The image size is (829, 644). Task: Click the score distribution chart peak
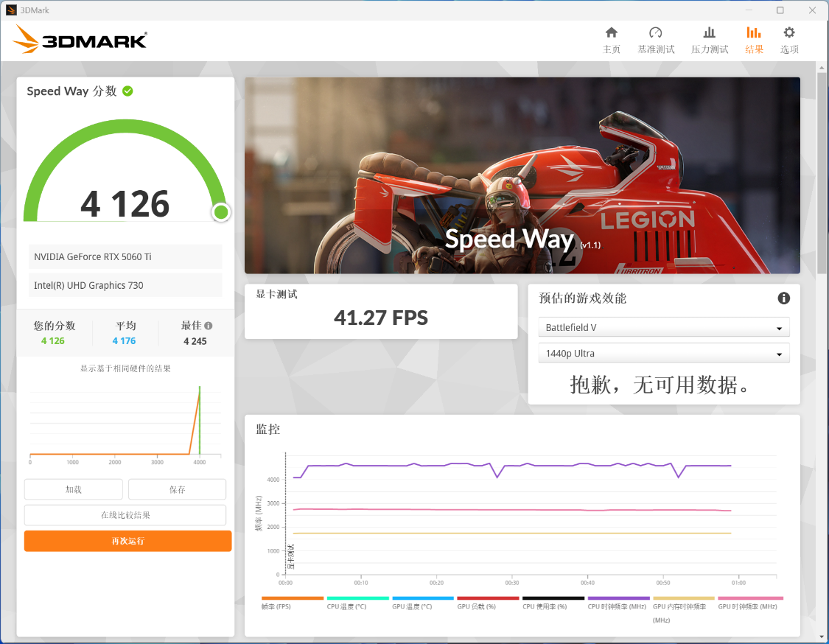[x=199, y=391]
